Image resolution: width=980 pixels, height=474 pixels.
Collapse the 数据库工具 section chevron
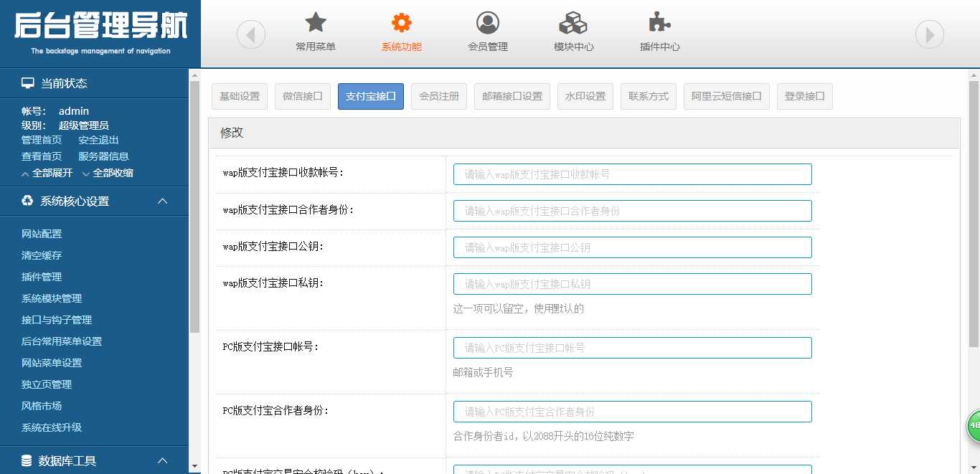pyautogui.click(x=163, y=460)
